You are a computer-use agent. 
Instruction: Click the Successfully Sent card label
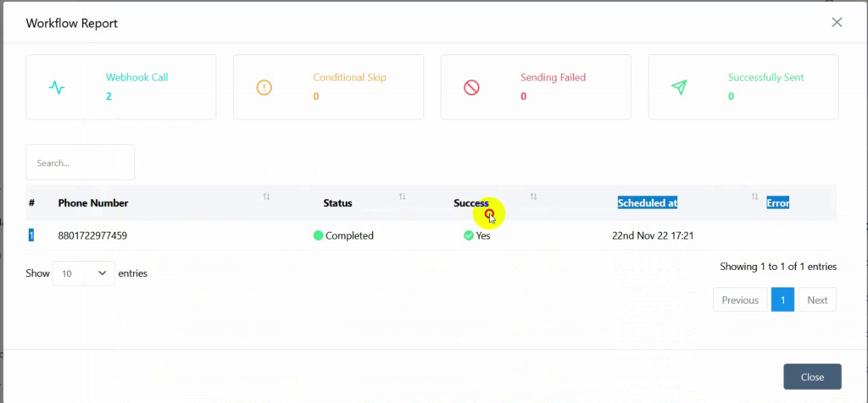(765, 77)
